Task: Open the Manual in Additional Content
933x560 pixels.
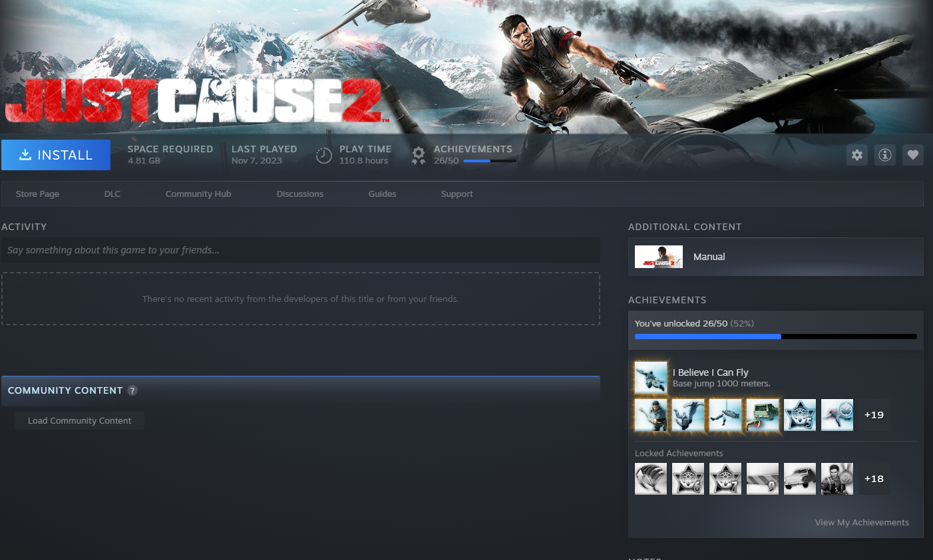Action: point(775,257)
